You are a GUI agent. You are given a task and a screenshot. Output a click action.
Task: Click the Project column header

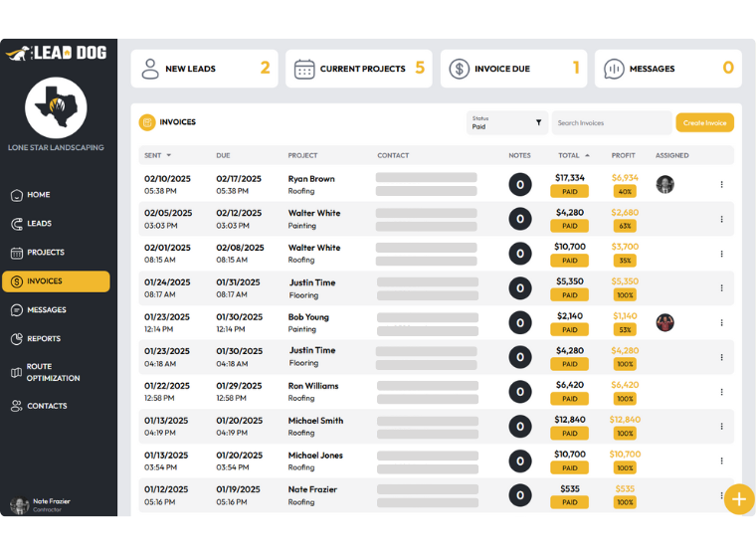[302, 155]
